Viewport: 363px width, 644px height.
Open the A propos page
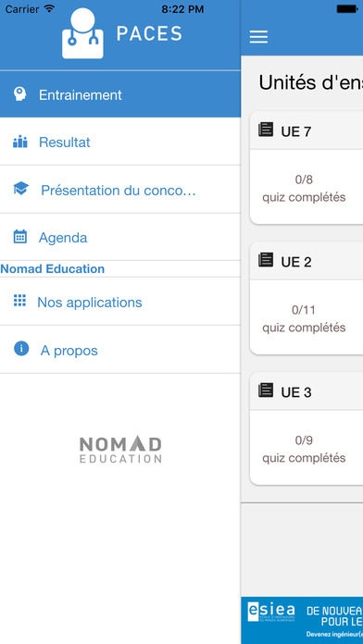click(120, 350)
